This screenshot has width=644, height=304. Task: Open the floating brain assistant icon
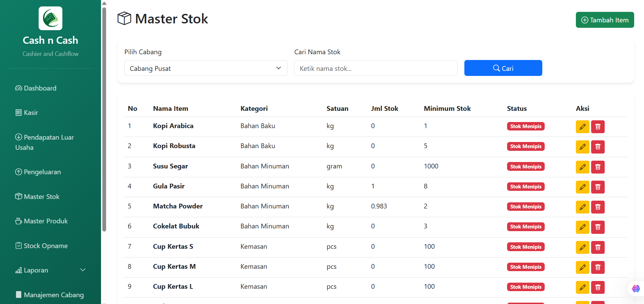pos(636,288)
